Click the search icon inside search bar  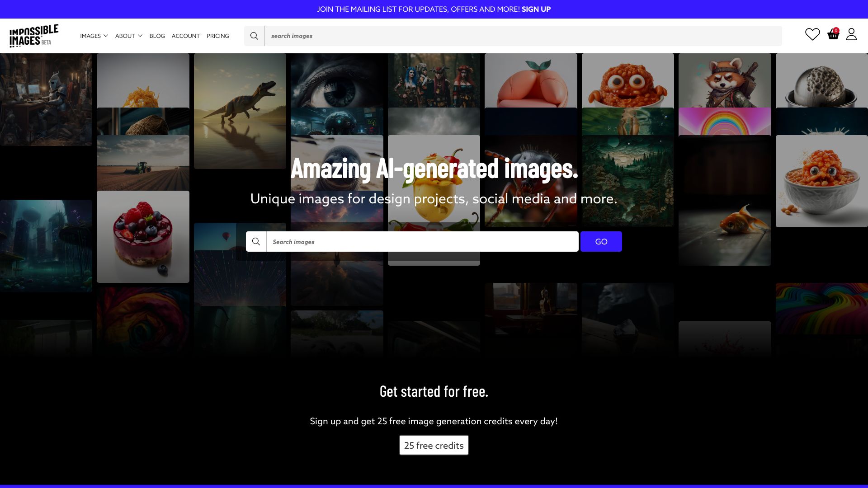(256, 241)
